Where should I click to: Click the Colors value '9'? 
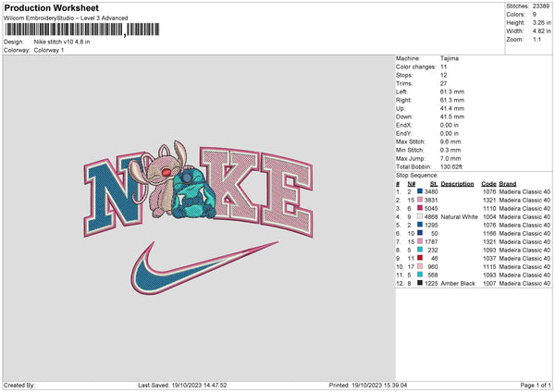tap(535, 15)
